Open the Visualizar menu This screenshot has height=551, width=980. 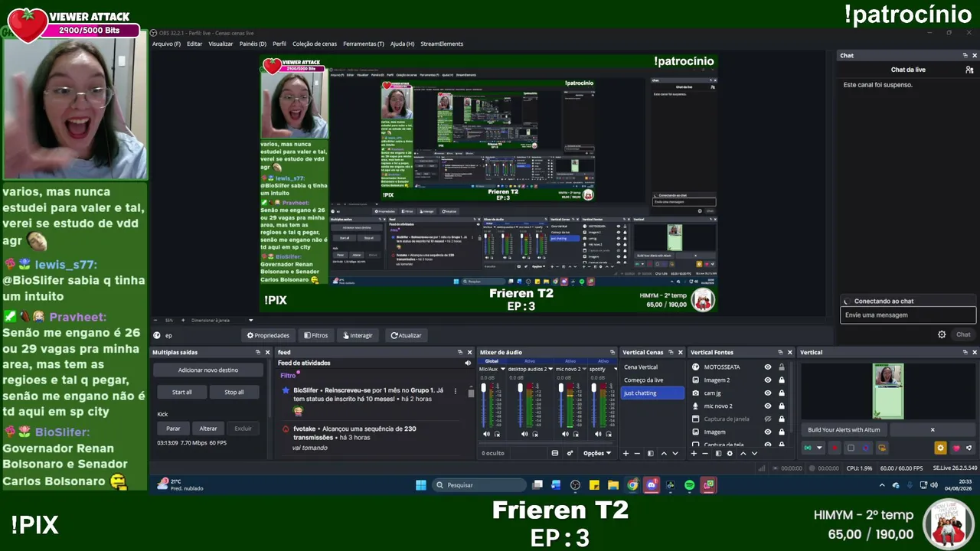(x=220, y=44)
